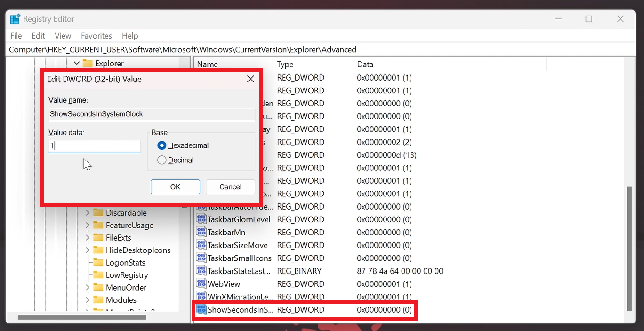Click the LogonStats folder icon

pos(98,263)
